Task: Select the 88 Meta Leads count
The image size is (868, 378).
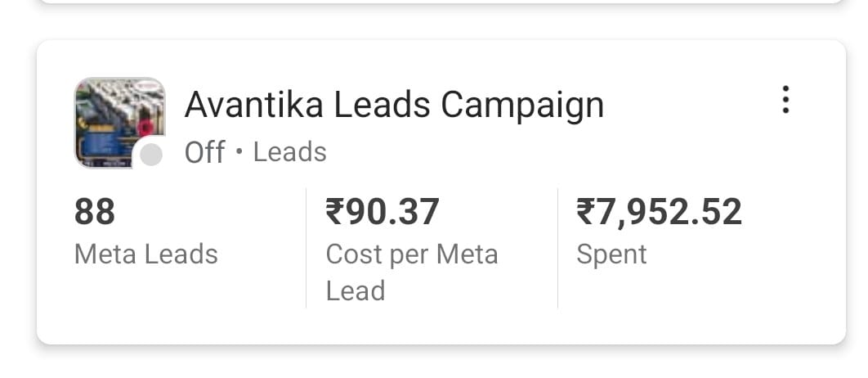Action: coord(95,212)
